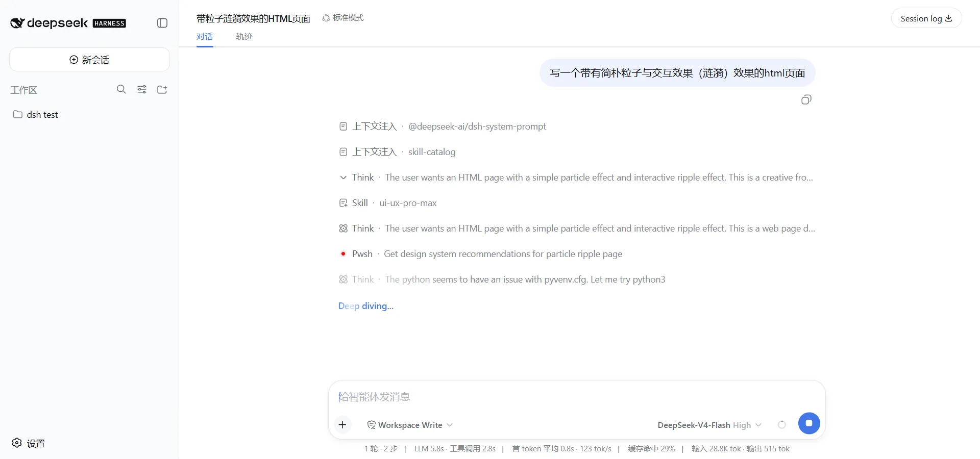
Task: Click the LLM 5.8s timing status entry
Action: pos(455,449)
